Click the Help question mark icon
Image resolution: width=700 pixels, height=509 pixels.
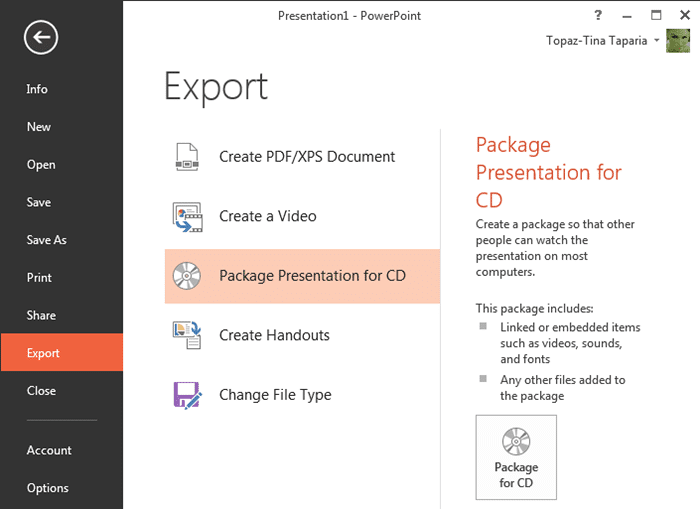pyautogui.click(x=598, y=16)
